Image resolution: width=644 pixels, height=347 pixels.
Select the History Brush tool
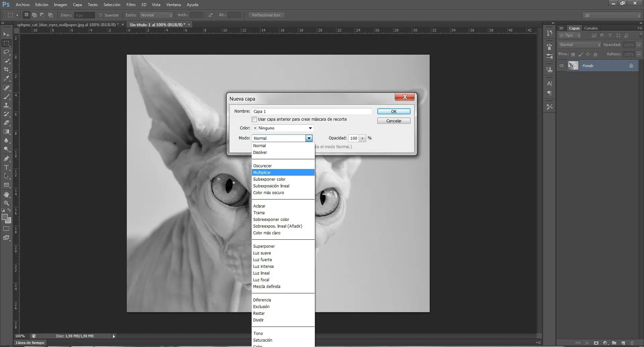click(x=6, y=114)
